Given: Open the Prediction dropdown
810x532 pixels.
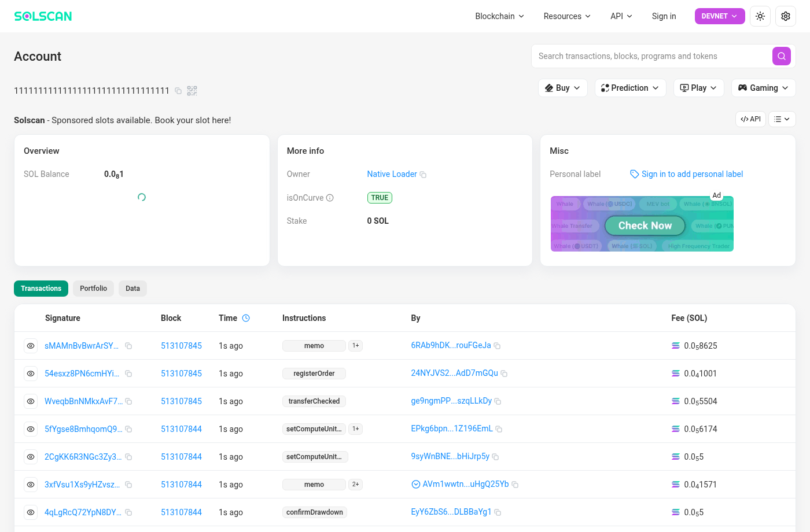Looking at the screenshot, I should point(631,88).
